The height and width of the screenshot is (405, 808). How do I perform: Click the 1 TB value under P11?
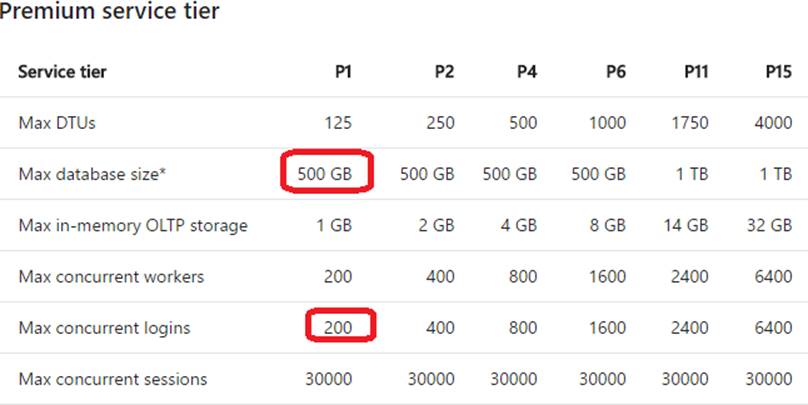click(692, 174)
